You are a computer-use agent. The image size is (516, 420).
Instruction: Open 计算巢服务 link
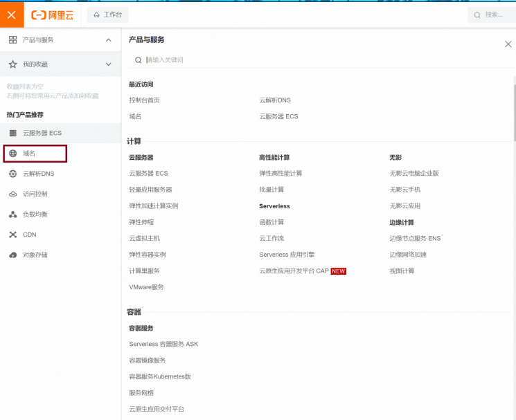[145, 271]
